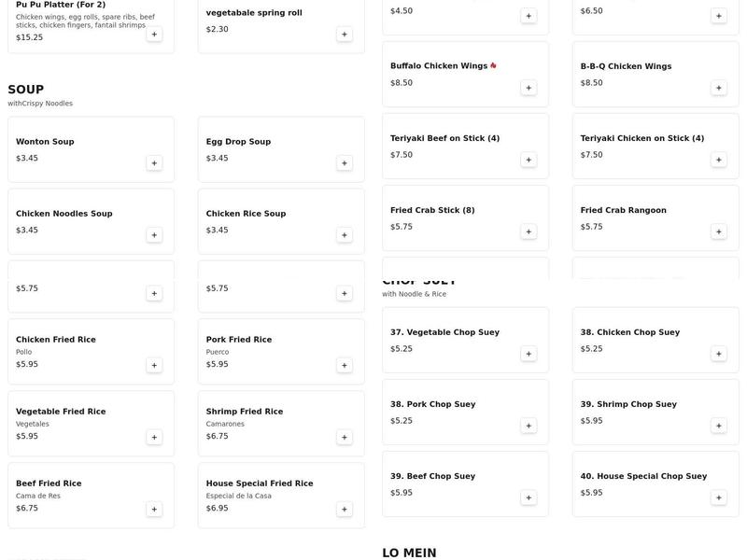Add House Special Fried Rice

point(345,509)
